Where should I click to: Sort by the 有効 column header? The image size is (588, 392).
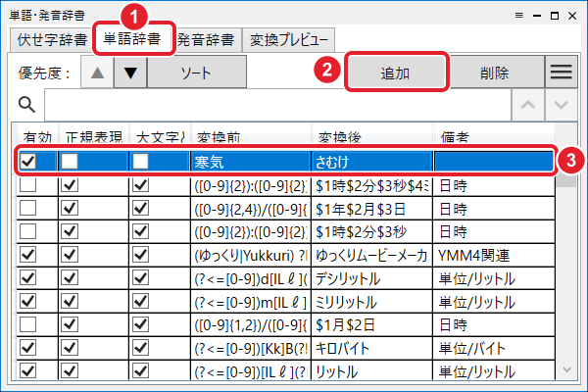pos(37,136)
